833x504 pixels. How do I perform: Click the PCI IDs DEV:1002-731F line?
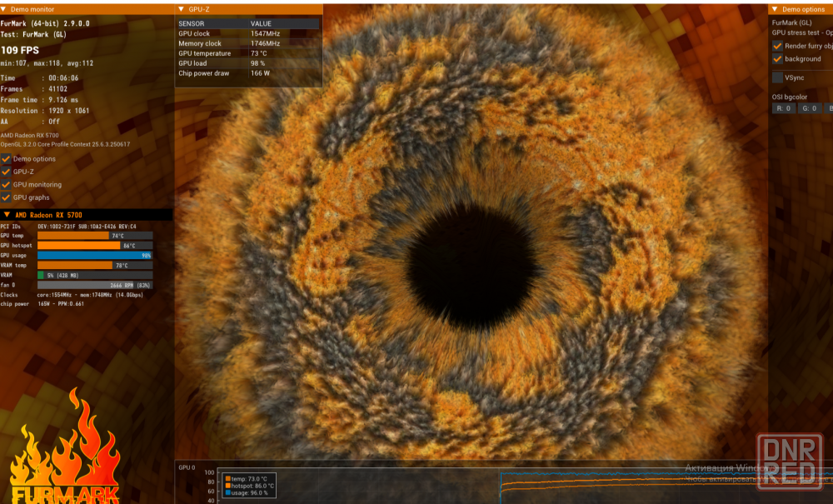(68, 227)
